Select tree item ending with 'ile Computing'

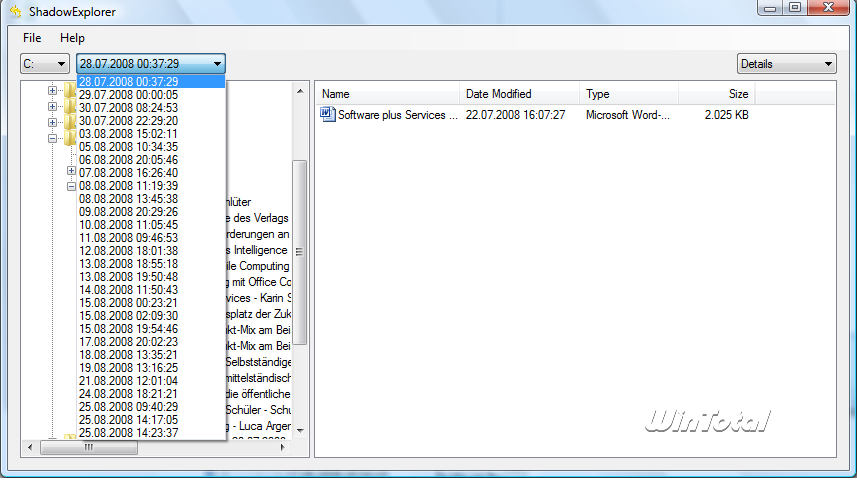tap(258, 266)
